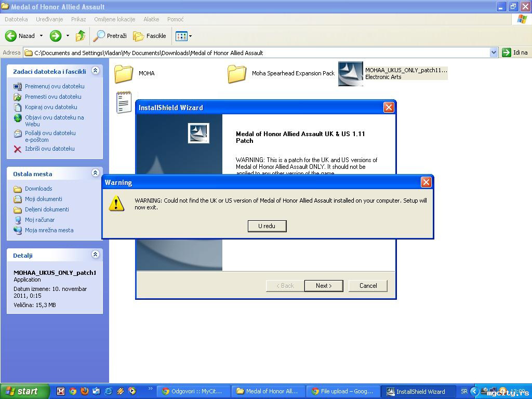The image size is (532, 399).
Task: Launch the red M quick launch icon
Action: (x=61, y=391)
